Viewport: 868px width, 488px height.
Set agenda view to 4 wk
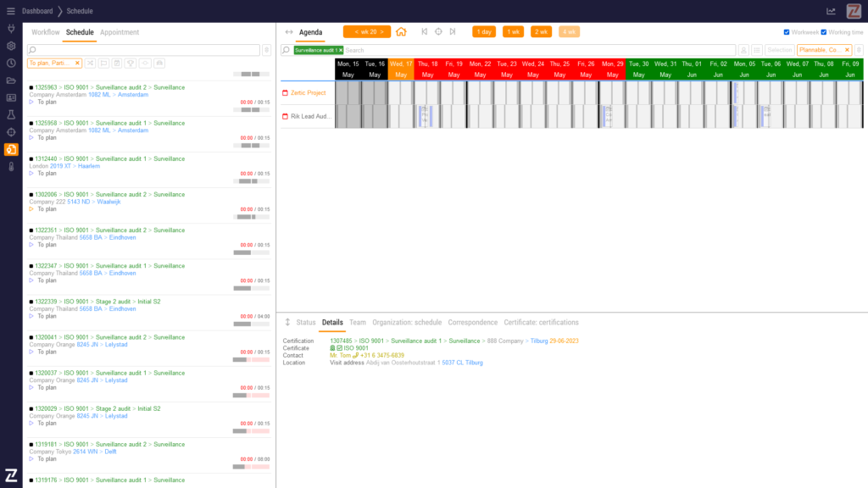569,32
